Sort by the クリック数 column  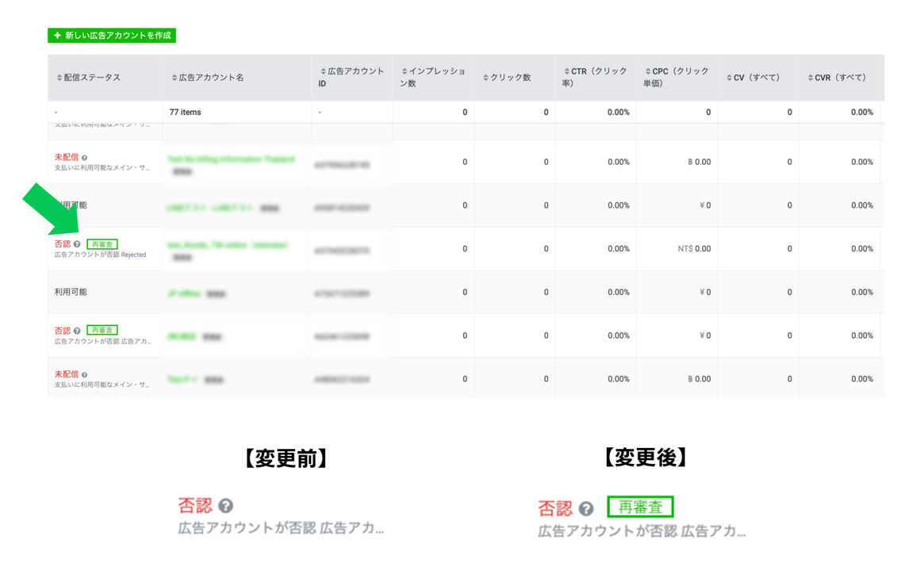[x=506, y=78]
